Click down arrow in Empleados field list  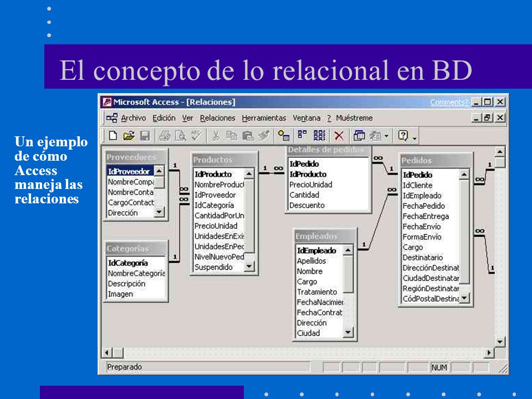[x=348, y=332]
